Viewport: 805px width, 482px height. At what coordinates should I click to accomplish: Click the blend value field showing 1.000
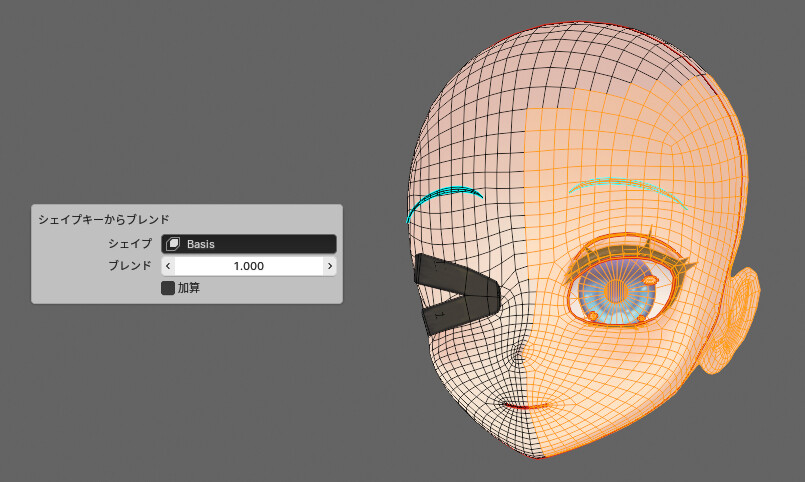(249, 266)
